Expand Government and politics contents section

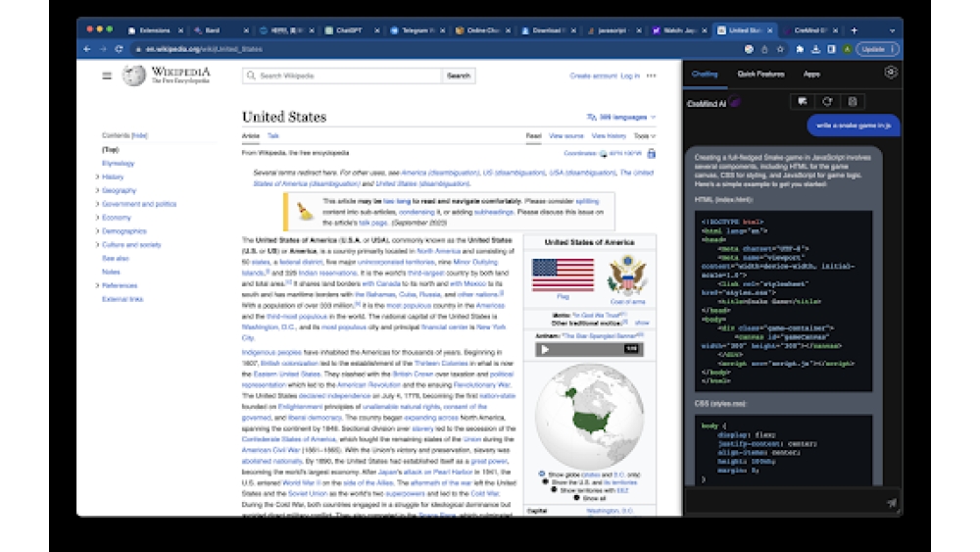click(97, 204)
